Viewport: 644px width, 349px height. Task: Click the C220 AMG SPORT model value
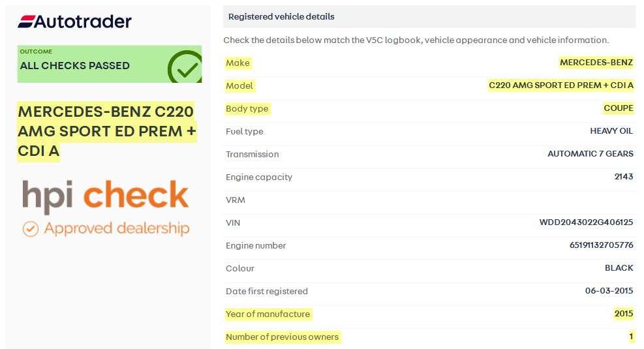click(x=560, y=85)
